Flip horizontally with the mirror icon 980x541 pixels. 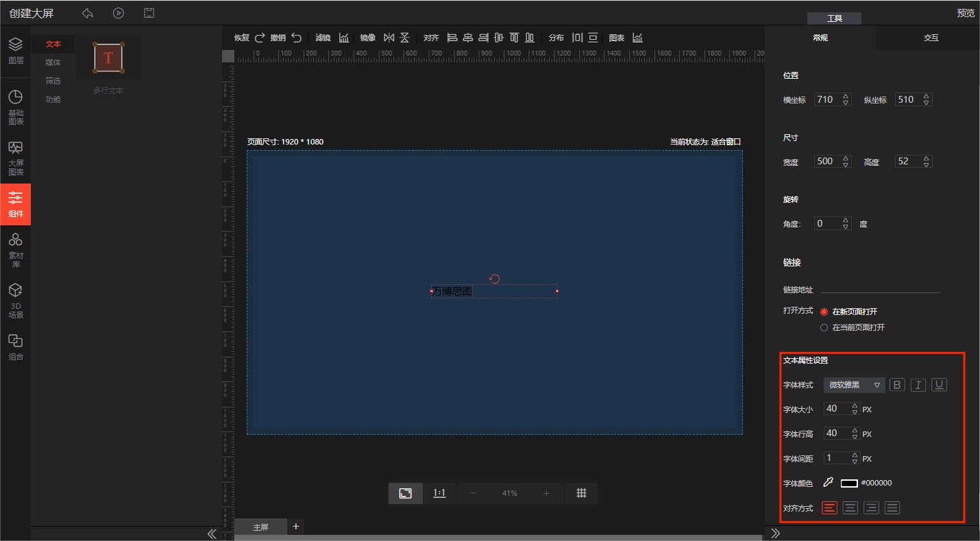[x=389, y=38]
